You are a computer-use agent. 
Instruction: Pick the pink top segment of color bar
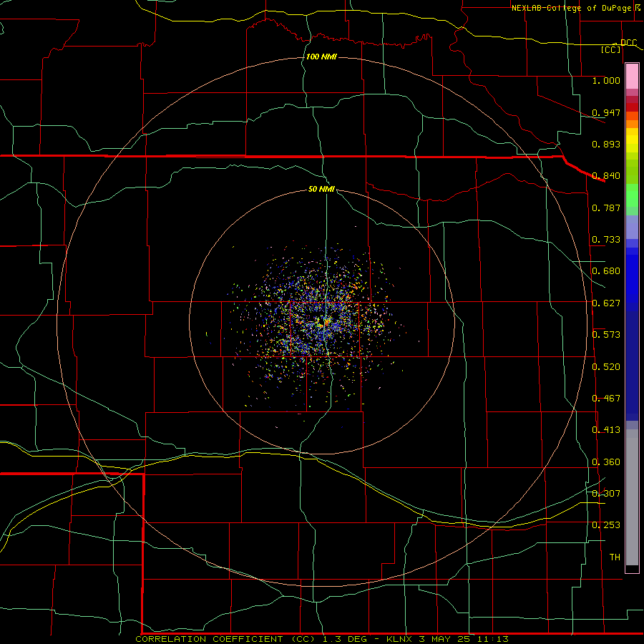coord(632,76)
